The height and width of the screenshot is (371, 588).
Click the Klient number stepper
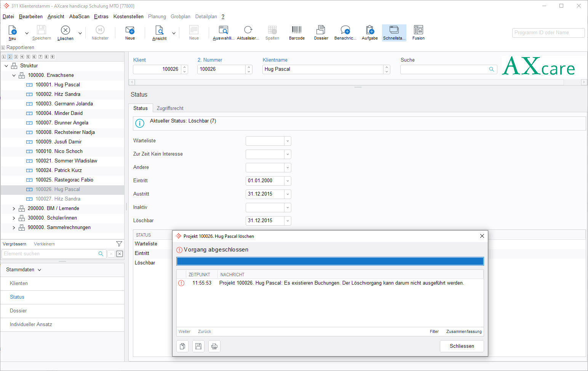(x=185, y=69)
